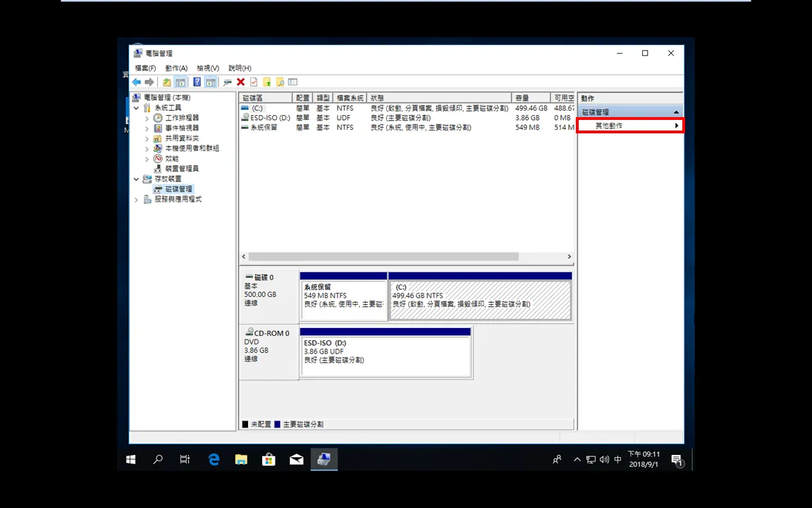Click the blue Back arrow in toolbar
This screenshot has height=508, width=812.
click(x=137, y=82)
